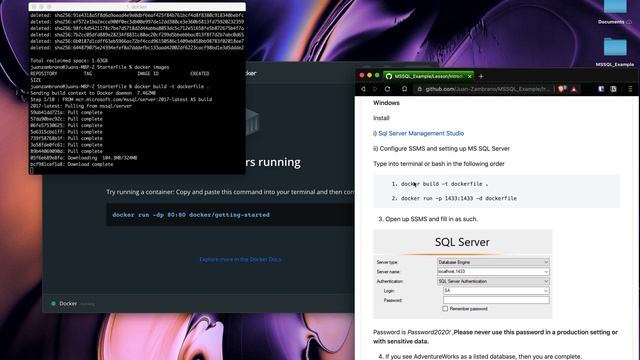Screen dimensions: 640x360
Task: Click the GitHub favicon on the tab
Action: 389,76
